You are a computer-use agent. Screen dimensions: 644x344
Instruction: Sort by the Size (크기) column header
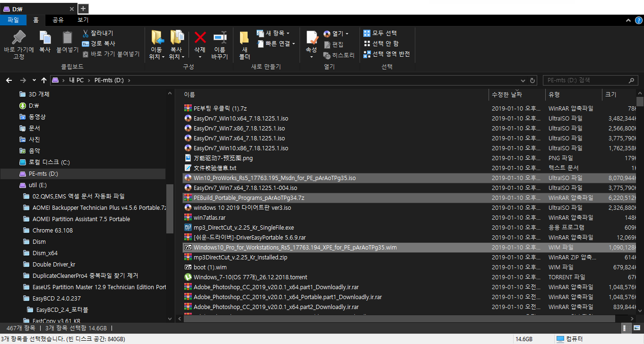pyautogui.click(x=619, y=95)
